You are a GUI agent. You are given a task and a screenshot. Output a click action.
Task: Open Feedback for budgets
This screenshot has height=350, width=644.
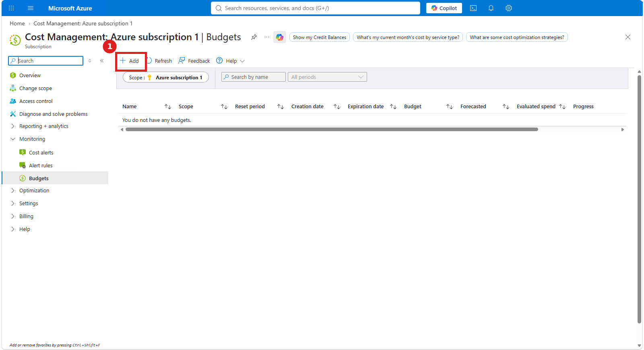194,61
